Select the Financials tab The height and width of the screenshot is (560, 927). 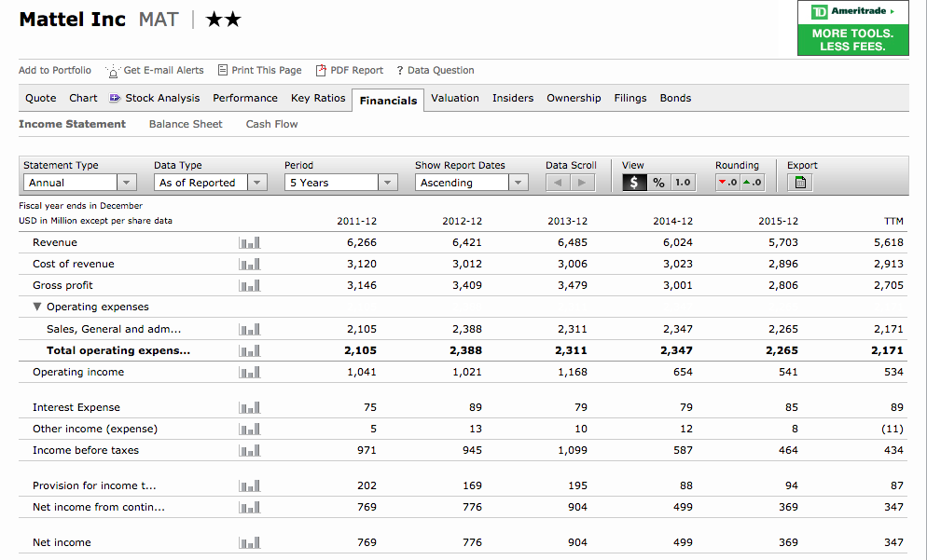click(x=388, y=101)
